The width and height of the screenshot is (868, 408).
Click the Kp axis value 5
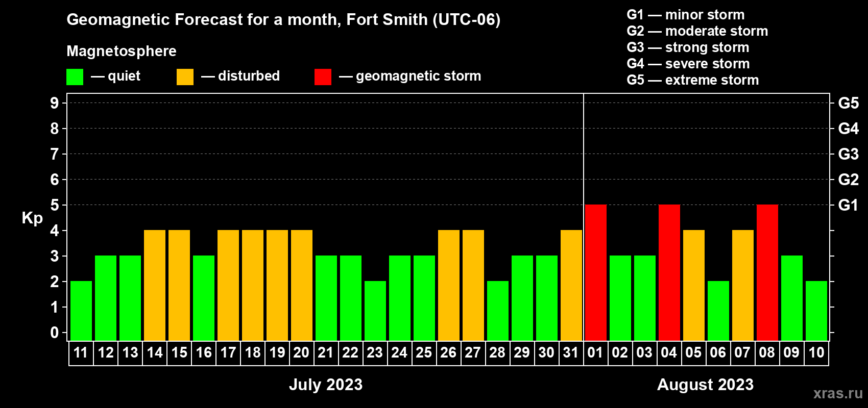(55, 205)
